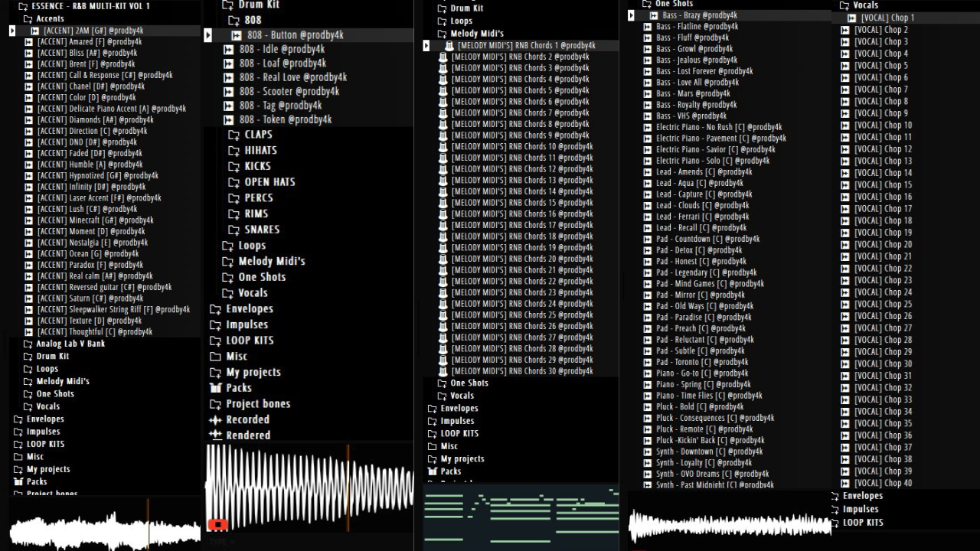Screen dimensions: 980x551
Task: Expand the CLAPS folder
Action: (x=234, y=135)
